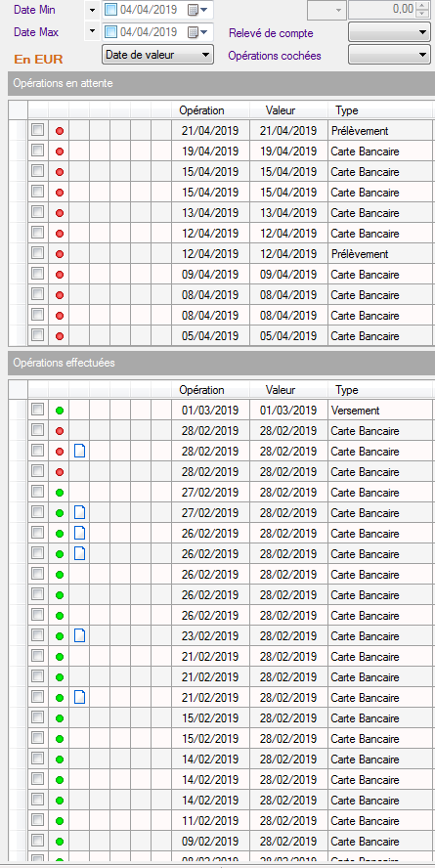Sort pending operations by the Type column header
Screen dimensions: 435x868
[381, 110]
